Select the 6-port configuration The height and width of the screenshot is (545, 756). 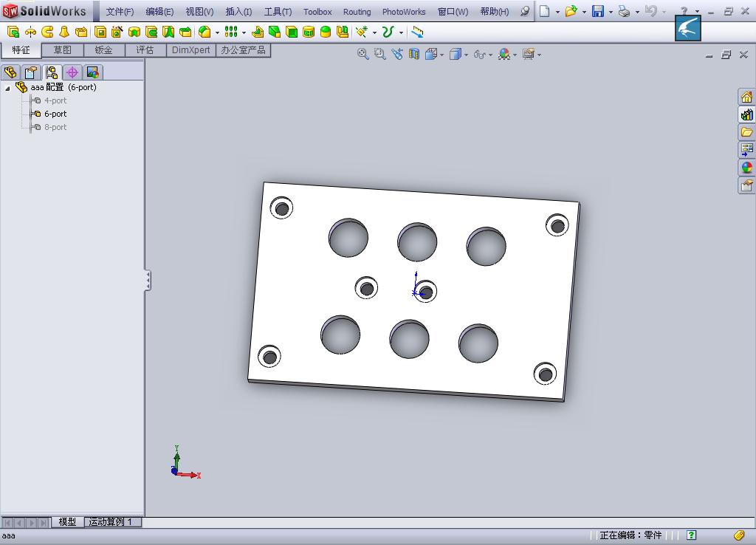pyautogui.click(x=55, y=114)
